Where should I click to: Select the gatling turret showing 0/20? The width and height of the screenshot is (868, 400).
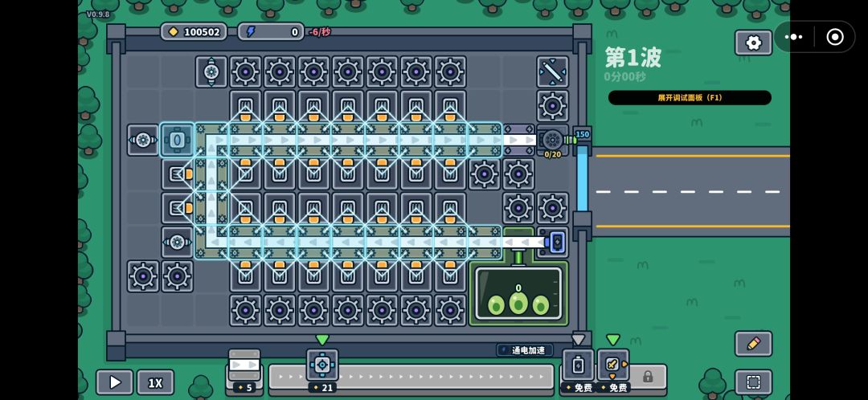tap(552, 140)
